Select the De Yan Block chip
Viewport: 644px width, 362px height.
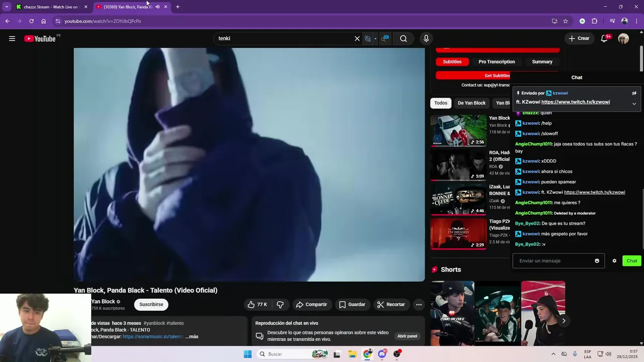pyautogui.click(x=471, y=103)
